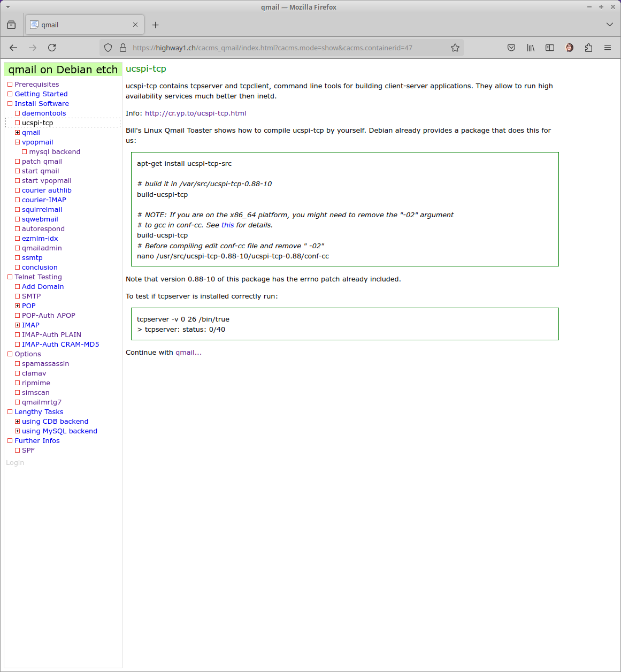Open the Add Domain page

pos(43,287)
